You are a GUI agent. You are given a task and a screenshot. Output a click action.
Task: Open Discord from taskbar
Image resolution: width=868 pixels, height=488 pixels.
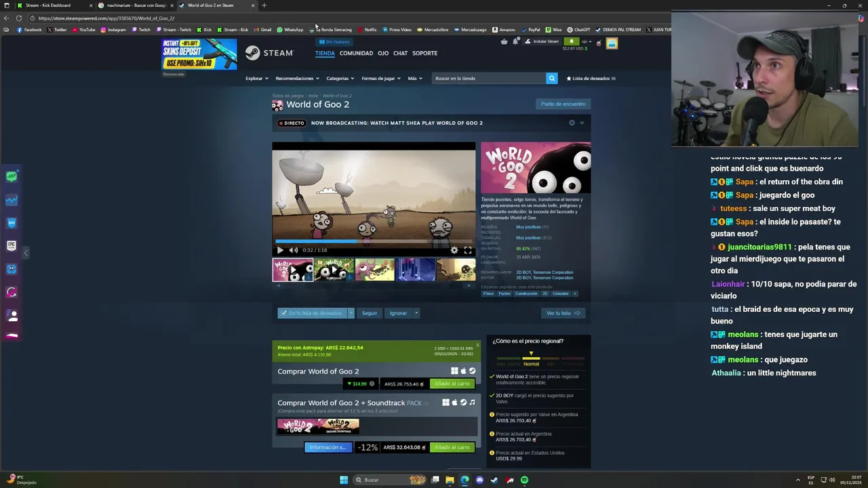coord(479,480)
